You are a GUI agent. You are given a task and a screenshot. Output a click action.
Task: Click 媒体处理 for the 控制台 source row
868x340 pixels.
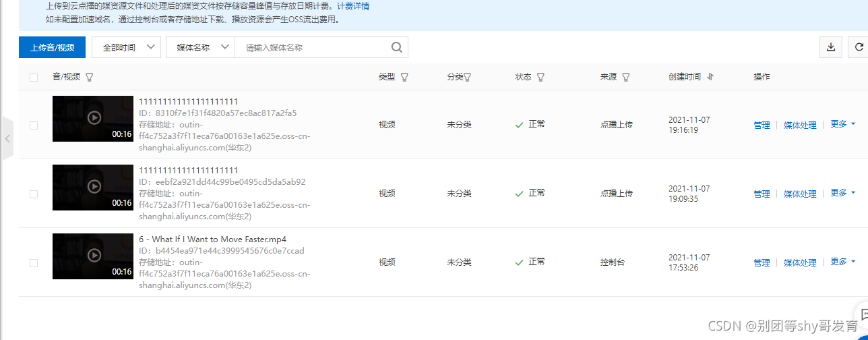800,263
